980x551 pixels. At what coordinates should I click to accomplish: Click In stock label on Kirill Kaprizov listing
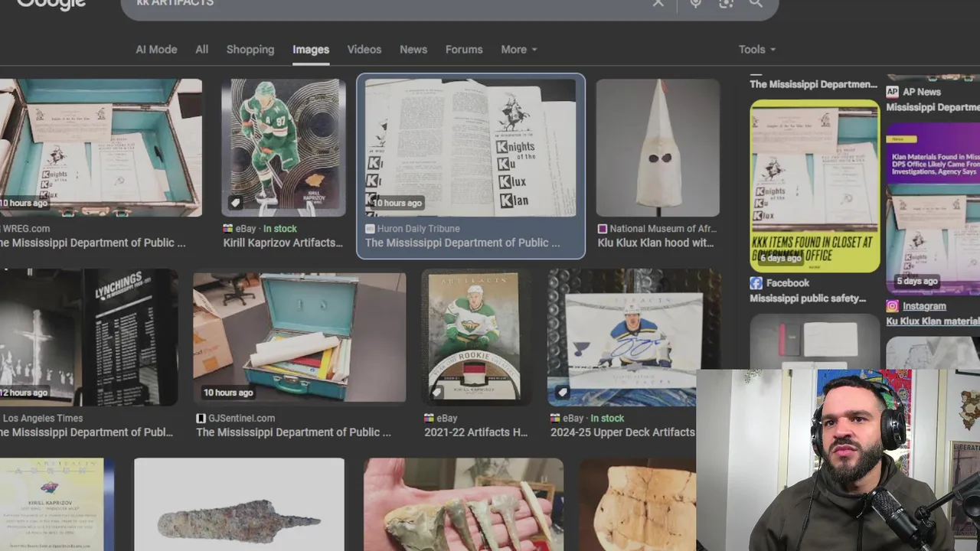[280, 229]
